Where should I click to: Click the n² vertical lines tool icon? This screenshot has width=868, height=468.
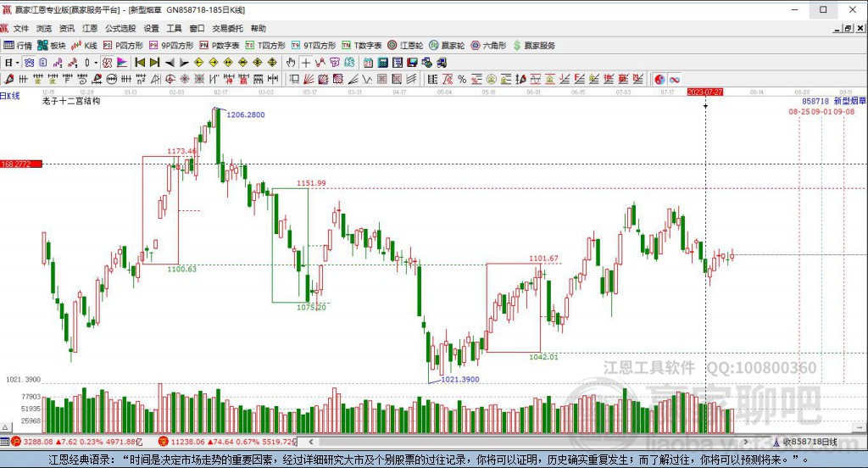click(x=141, y=79)
